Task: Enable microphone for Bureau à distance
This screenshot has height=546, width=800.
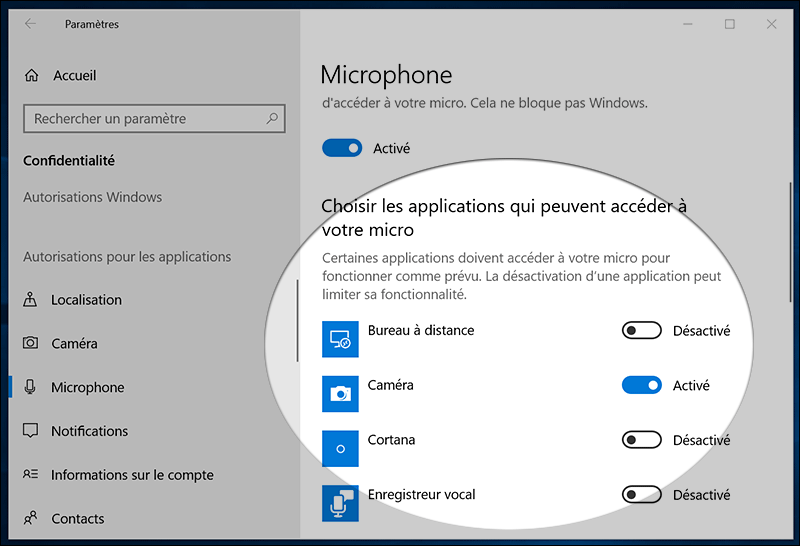Action: click(x=642, y=331)
